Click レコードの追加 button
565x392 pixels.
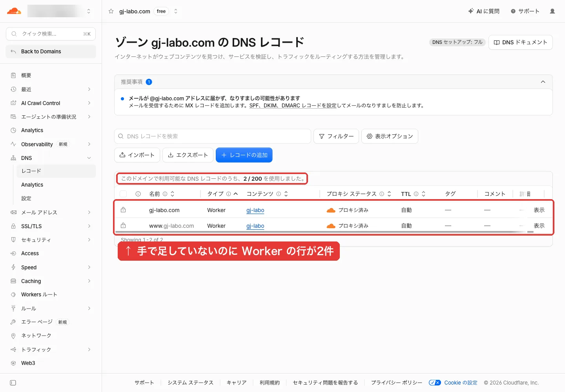244,155
